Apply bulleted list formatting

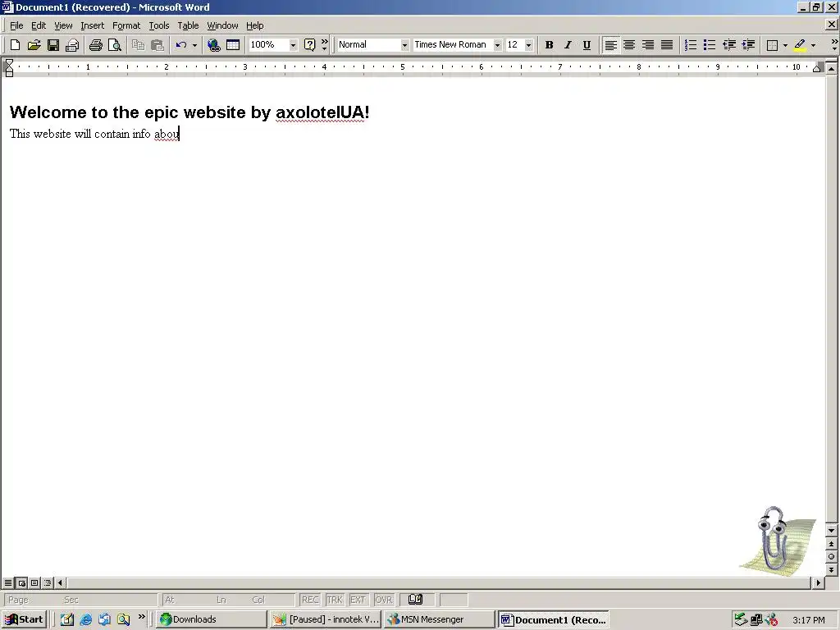(x=710, y=45)
